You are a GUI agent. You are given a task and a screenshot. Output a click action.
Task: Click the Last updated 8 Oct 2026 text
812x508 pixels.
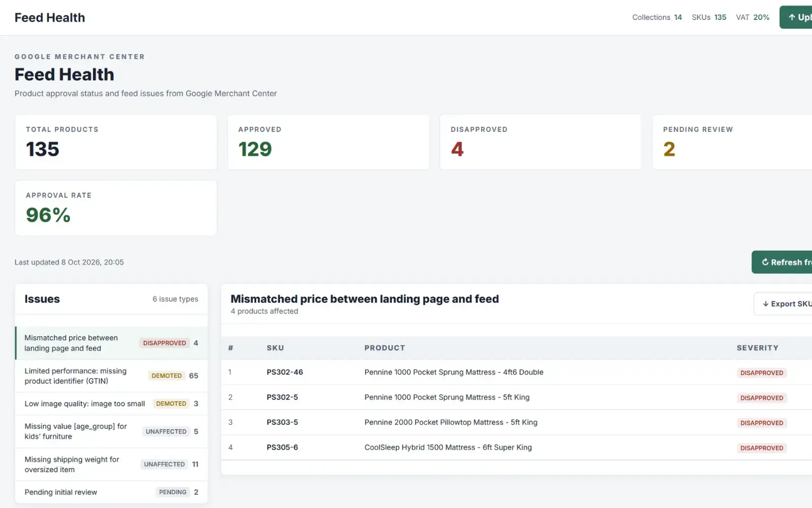pos(69,262)
